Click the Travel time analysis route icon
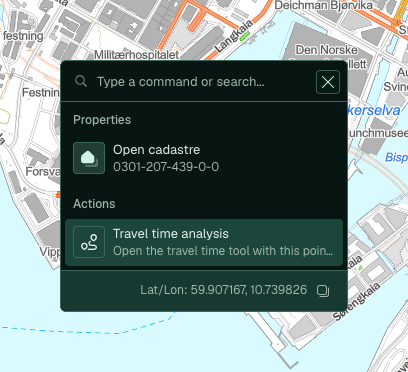This screenshot has height=372, width=408. tap(89, 242)
